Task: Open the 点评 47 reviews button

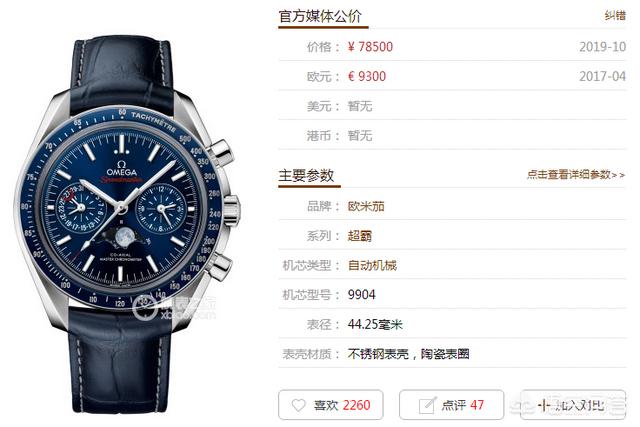Action: 451,405
